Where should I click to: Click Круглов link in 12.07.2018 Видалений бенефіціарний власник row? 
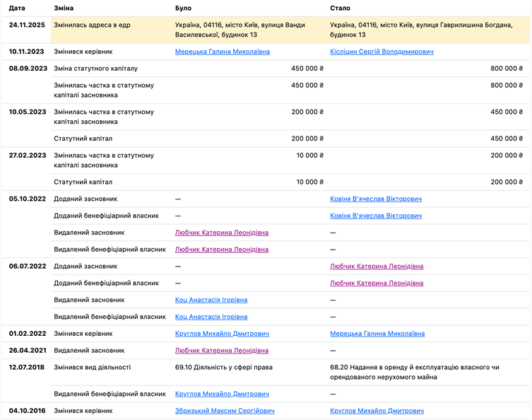pyautogui.click(x=222, y=394)
